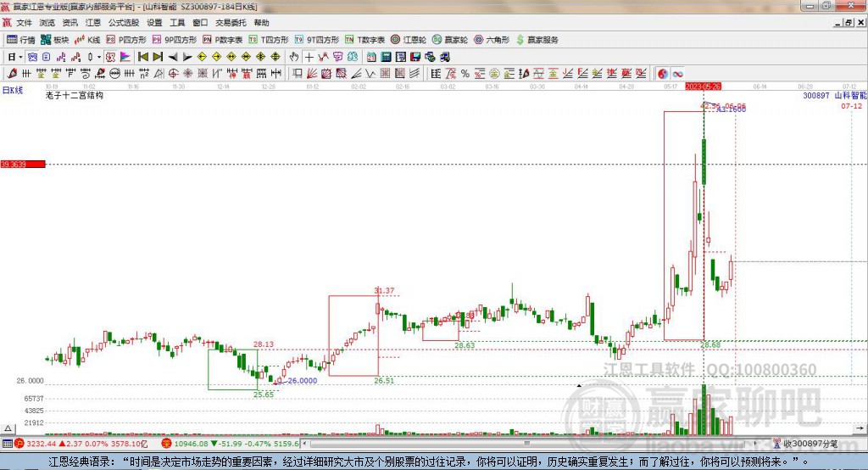Click the up triangle beside volume axis
The image size is (868, 470).
click(8, 428)
